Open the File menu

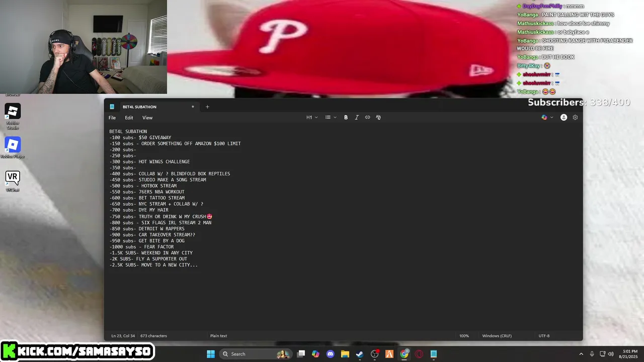pos(112,118)
